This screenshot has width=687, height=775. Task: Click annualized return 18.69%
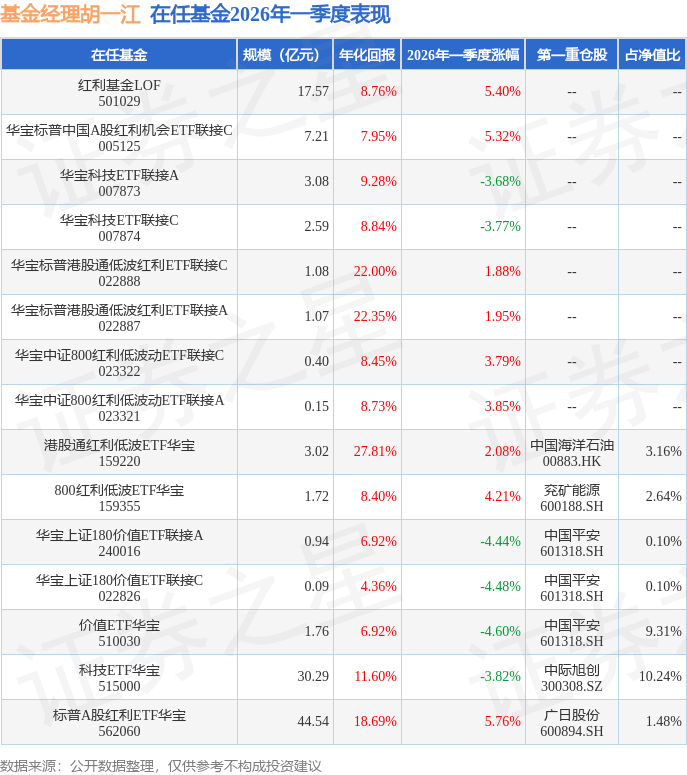click(375, 721)
